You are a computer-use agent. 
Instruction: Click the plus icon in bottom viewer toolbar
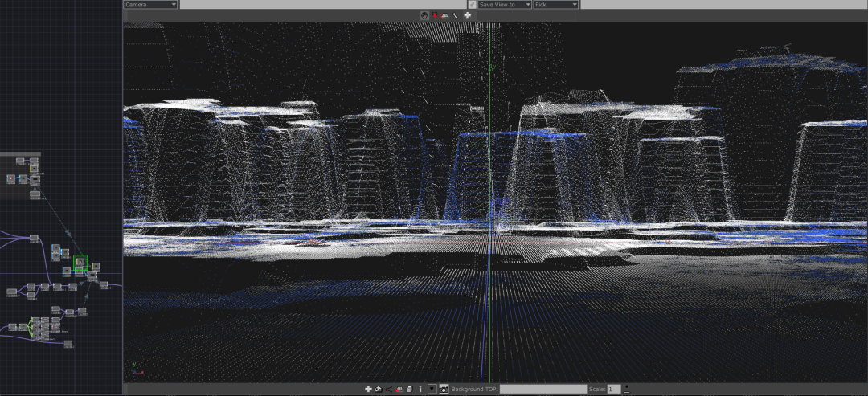point(368,390)
